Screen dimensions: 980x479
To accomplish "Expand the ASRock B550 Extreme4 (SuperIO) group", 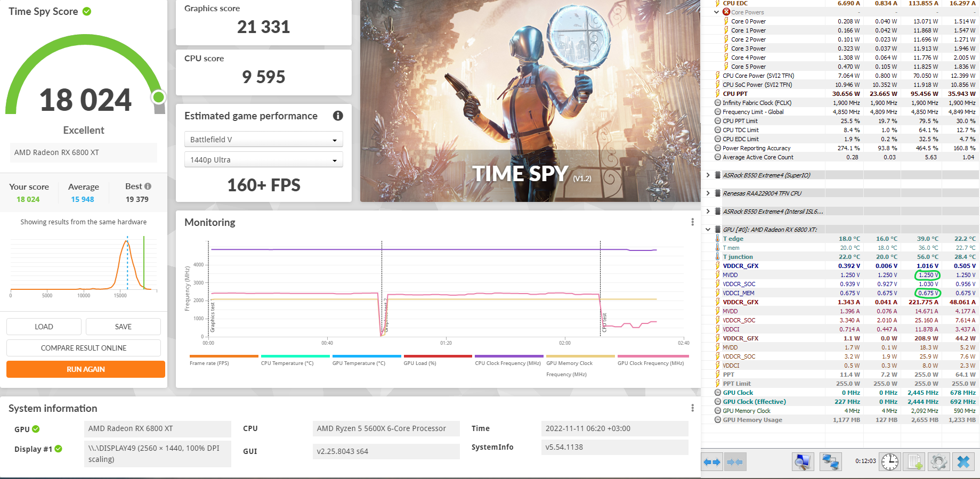I will pos(708,175).
